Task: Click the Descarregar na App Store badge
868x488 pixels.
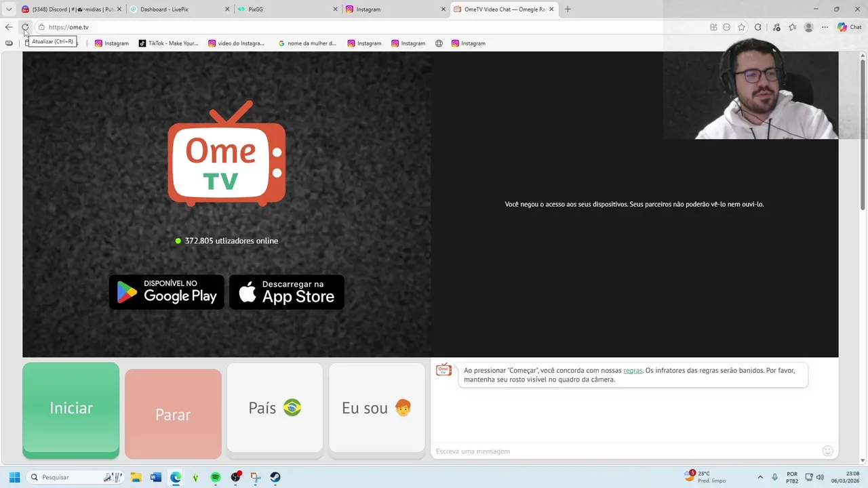Action: pos(287,292)
